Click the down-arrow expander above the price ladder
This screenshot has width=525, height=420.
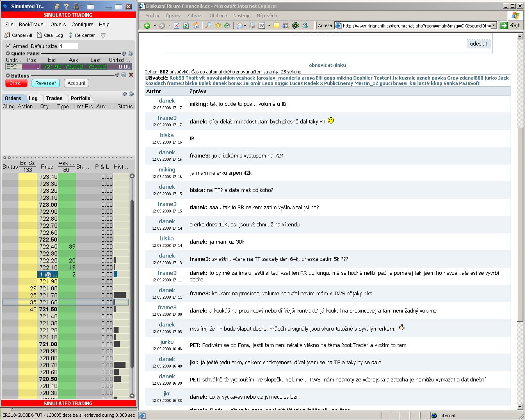[9, 157]
